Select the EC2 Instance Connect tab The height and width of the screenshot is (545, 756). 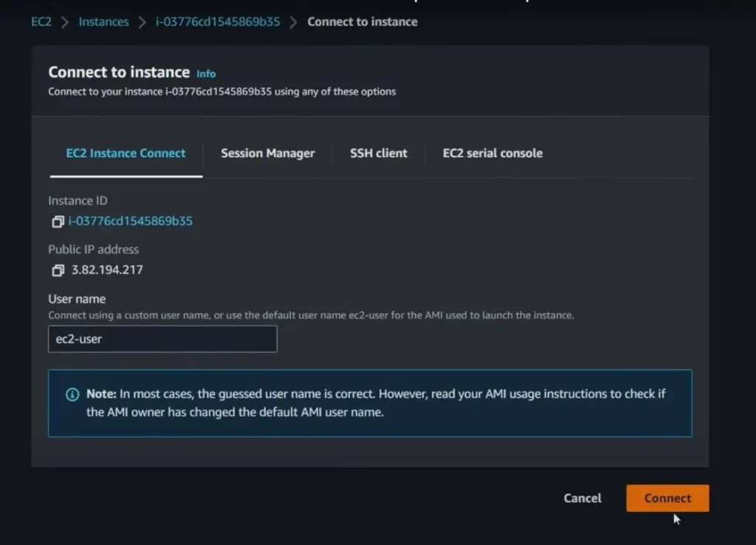pyautogui.click(x=125, y=153)
